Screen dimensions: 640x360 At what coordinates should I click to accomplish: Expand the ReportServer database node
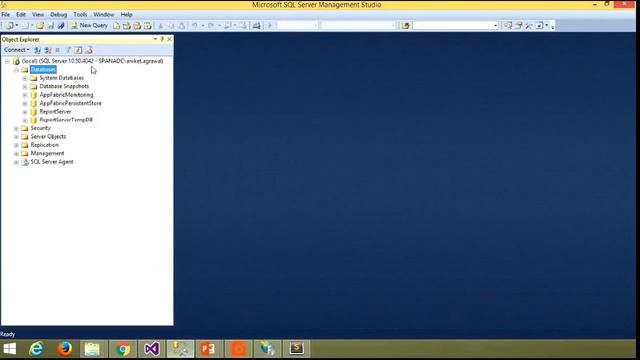[25, 112]
